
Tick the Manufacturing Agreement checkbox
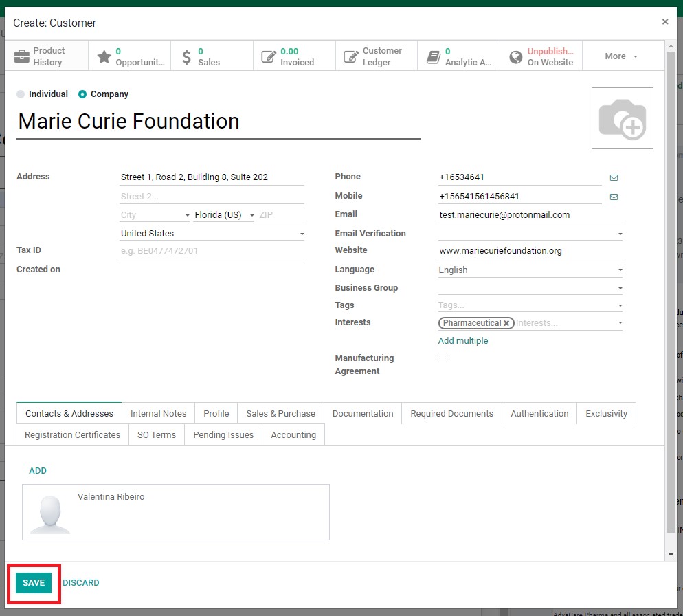442,357
